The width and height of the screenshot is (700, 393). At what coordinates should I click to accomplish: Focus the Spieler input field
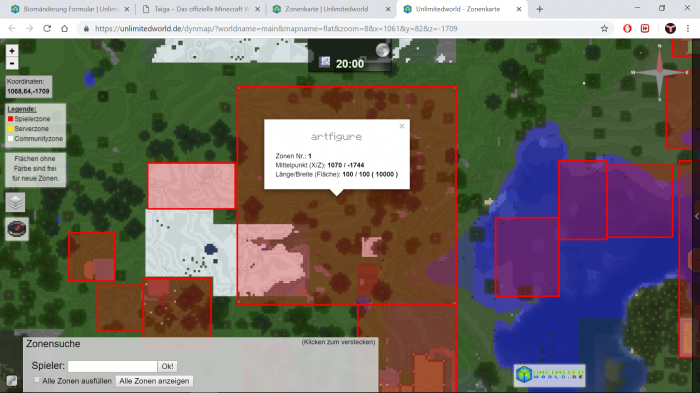click(x=112, y=366)
